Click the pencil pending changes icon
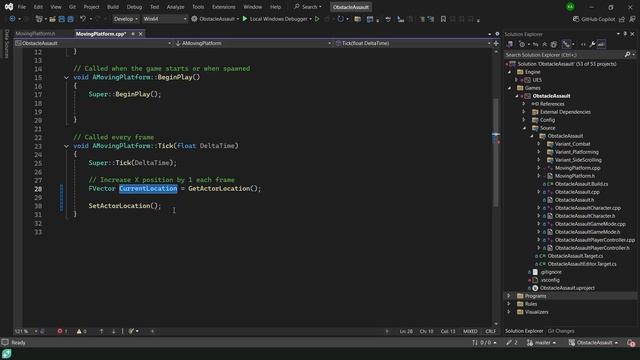 point(509,342)
